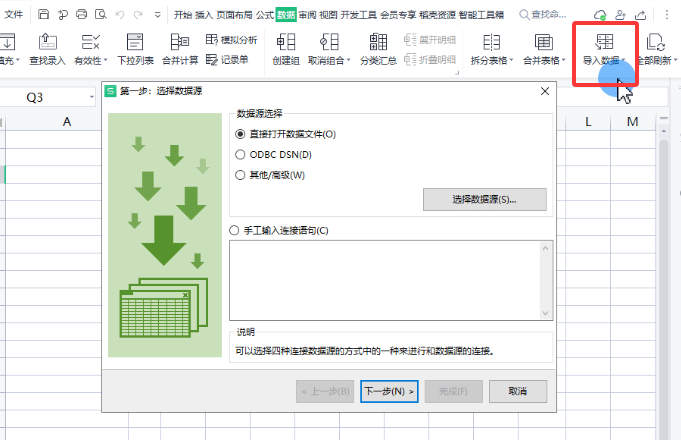This screenshot has height=442, width=681.
Task: Switch to the 公式 ribbon tab
Action: [x=264, y=15]
